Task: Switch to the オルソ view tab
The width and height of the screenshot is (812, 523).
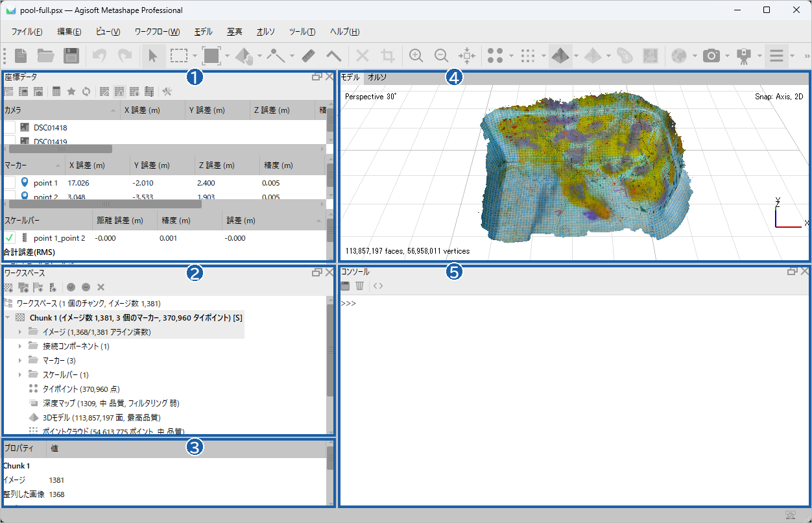Action: (x=377, y=77)
